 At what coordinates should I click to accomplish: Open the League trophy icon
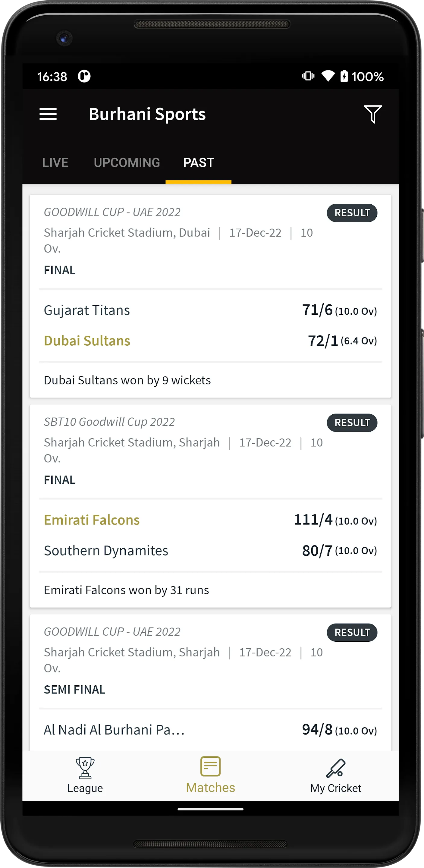tap(85, 768)
